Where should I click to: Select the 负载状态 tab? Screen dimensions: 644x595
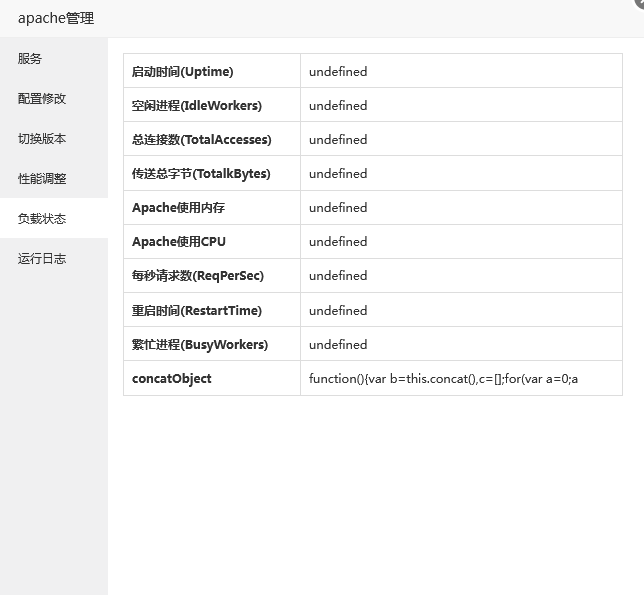click(54, 218)
